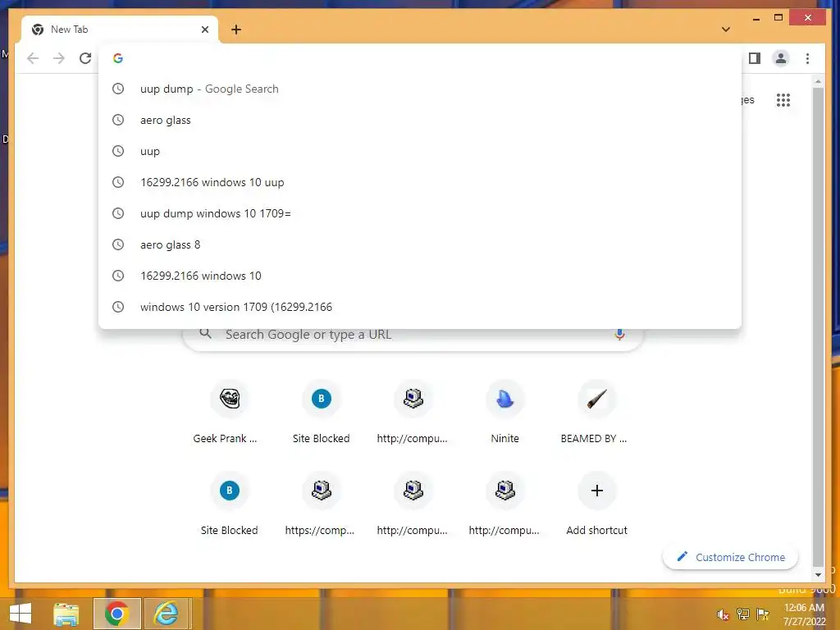Switch to the New Tab tab

point(119,30)
